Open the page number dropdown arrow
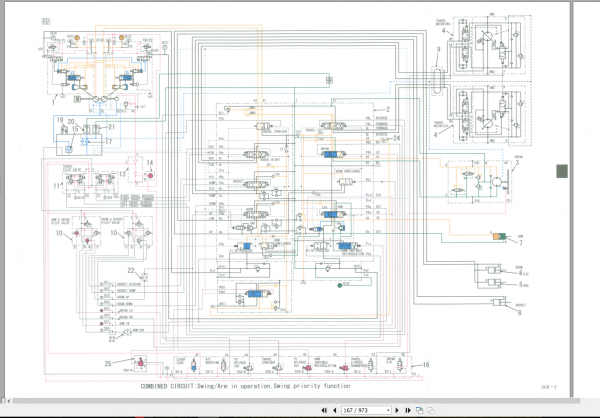Viewport: 600px width, 418px height. [388, 411]
